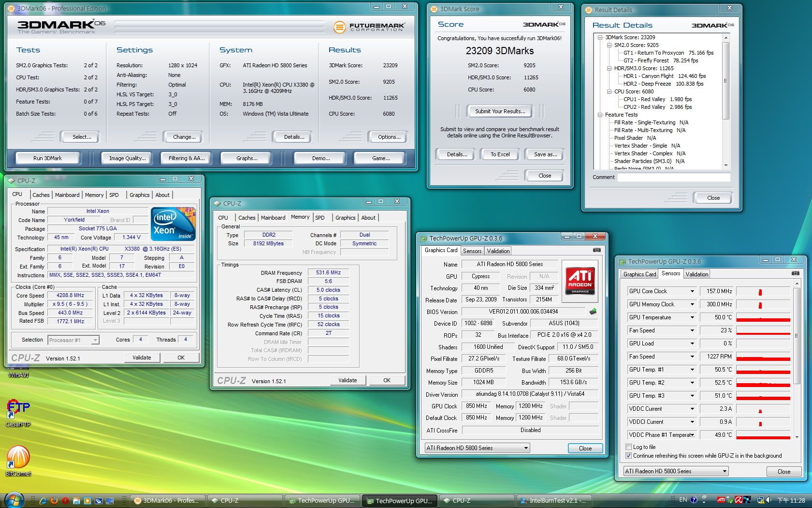This screenshot has width=812, height=508.
Task: Open GPU Load sensor dropdown
Action: (692, 344)
